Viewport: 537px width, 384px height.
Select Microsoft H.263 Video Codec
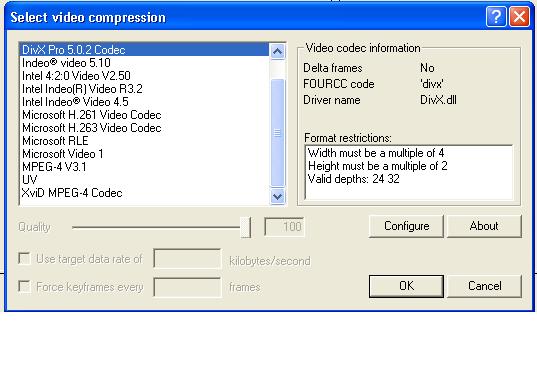point(145,128)
